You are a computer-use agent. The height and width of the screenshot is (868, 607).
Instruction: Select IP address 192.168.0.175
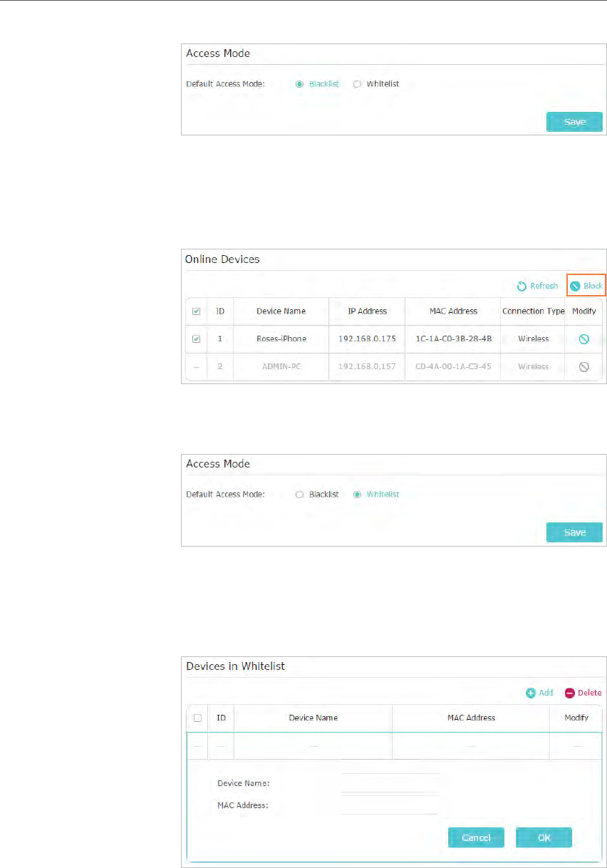(x=367, y=339)
